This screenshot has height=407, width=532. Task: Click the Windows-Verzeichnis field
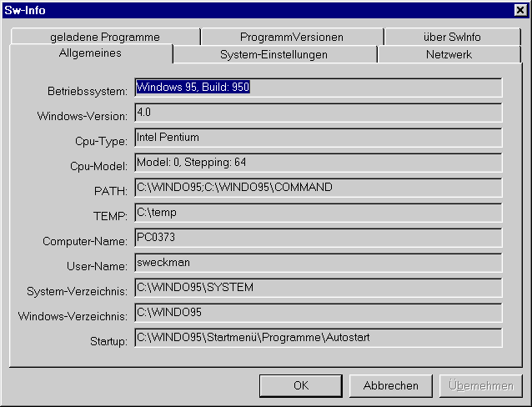[x=318, y=313]
